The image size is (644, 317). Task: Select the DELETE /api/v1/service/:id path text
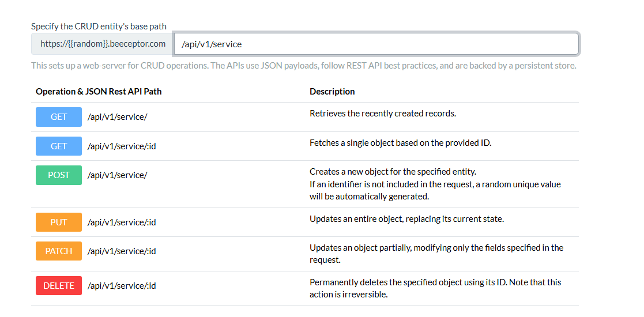(122, 286)
